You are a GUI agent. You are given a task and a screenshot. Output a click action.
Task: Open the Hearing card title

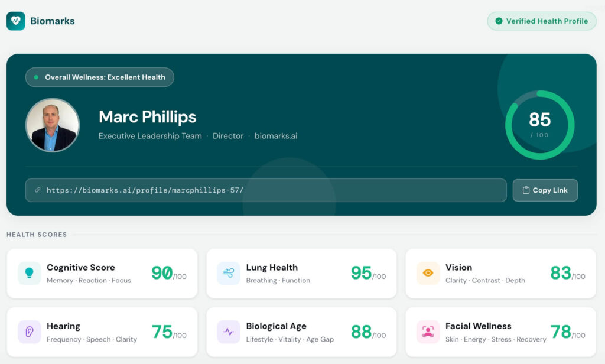63,326
